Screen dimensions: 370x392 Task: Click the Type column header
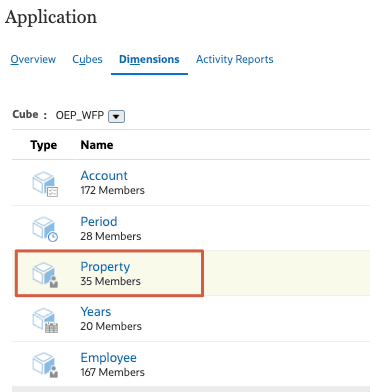pyautogui.click(x=44, y=145)
